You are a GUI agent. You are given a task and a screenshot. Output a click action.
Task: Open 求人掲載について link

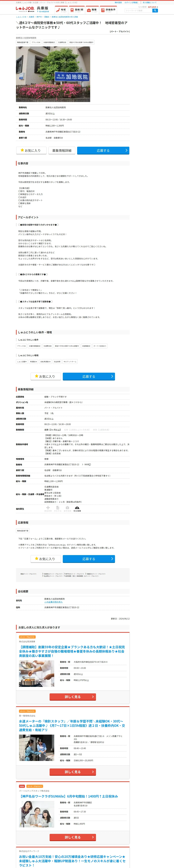(x=149, y=2)
